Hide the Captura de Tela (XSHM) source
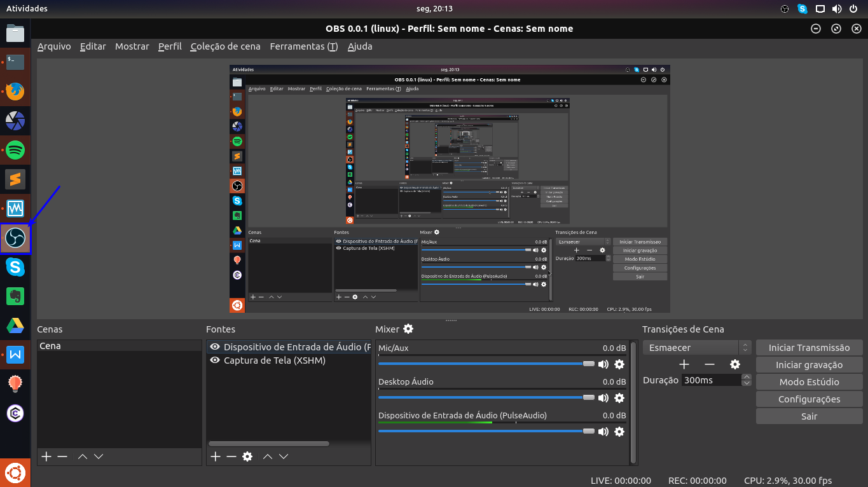The image size is (868, 487). pos(215,360)
